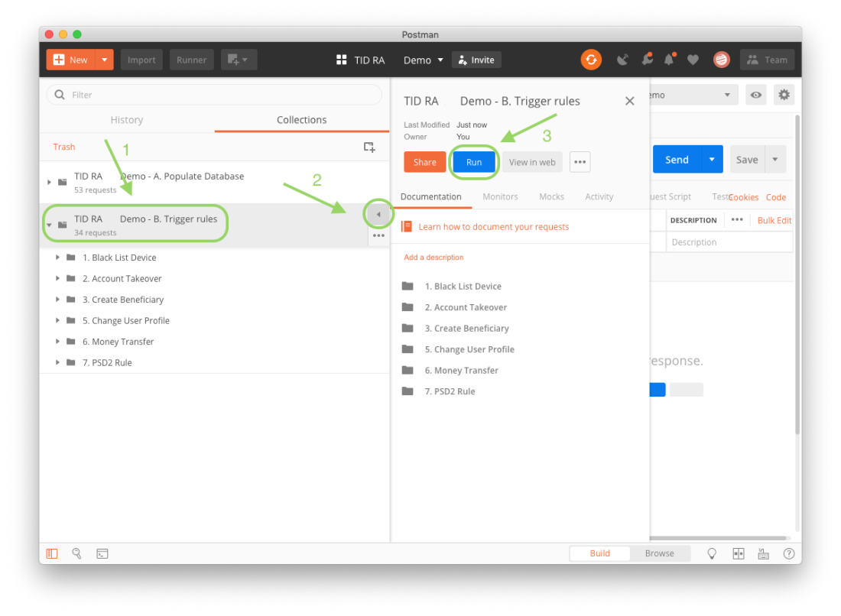Open the more options dots under collapse arrow
The height and width of the screenshot is (616, 841).
378,235
